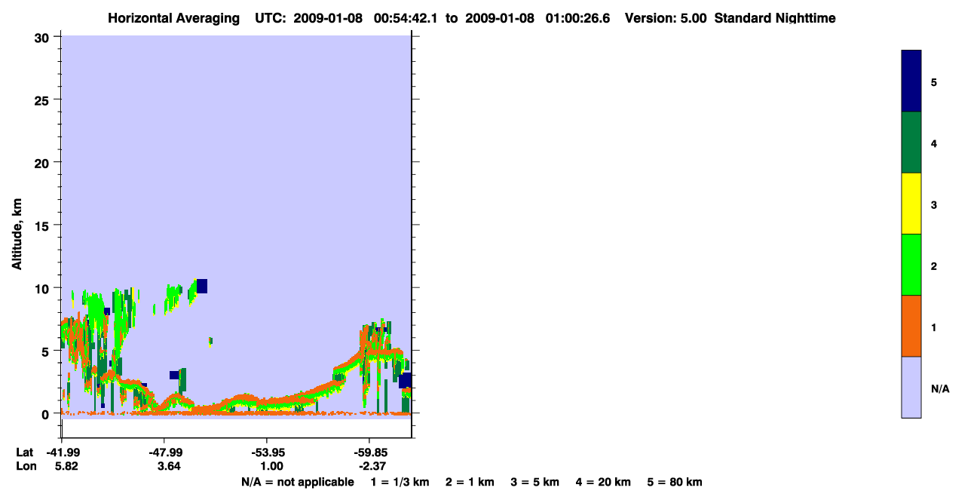Viewport: 980px width, 503px height.
Task: Click the longitude value '-2.37'
Action: point(372,466)
